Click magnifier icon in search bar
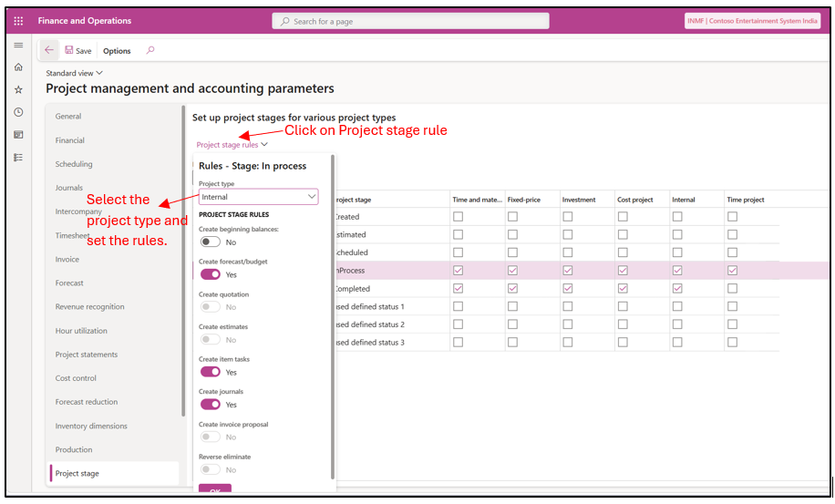This screenshot has height=504, width=835. (x=285, y=21)
